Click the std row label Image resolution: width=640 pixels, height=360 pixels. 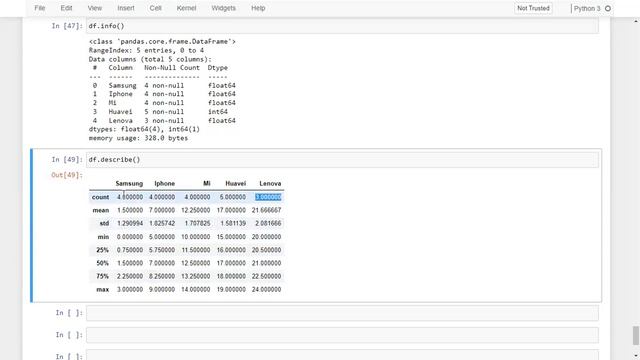104,223
